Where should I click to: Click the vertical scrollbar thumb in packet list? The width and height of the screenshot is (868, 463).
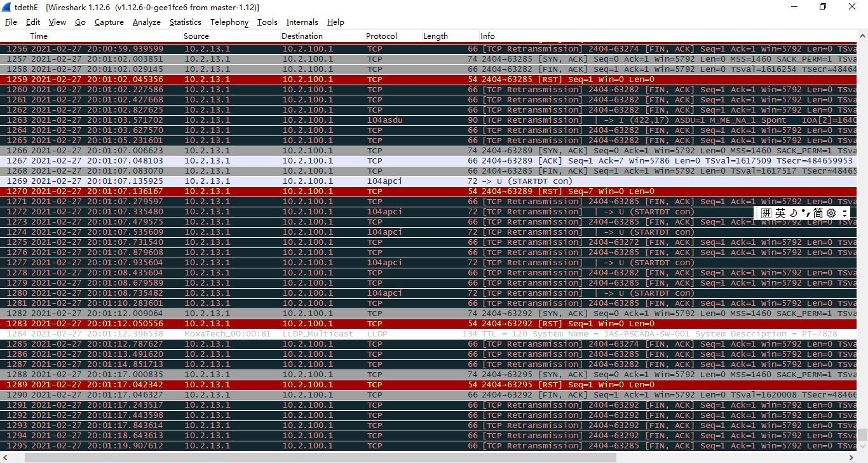862,435
